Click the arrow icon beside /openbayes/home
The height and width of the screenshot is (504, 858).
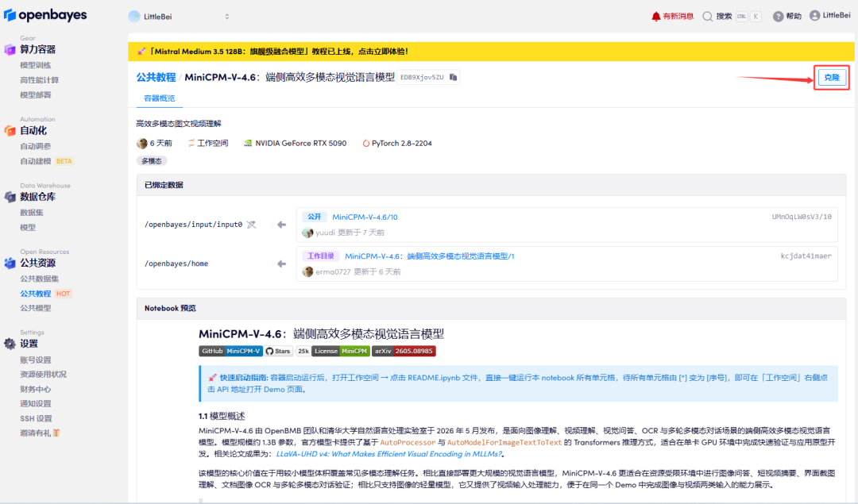[281, 264]
